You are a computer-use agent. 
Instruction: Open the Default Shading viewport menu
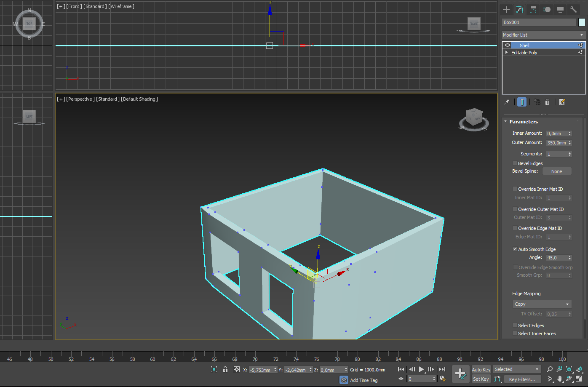pos(139,99)
